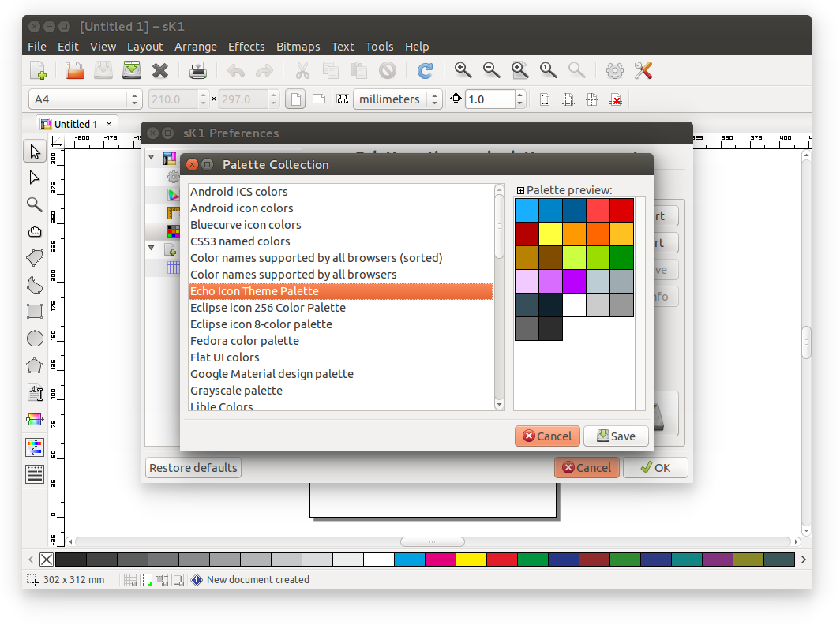Collapse second tree section in Preferences
The image size is (840, 625).
(152, 248)
